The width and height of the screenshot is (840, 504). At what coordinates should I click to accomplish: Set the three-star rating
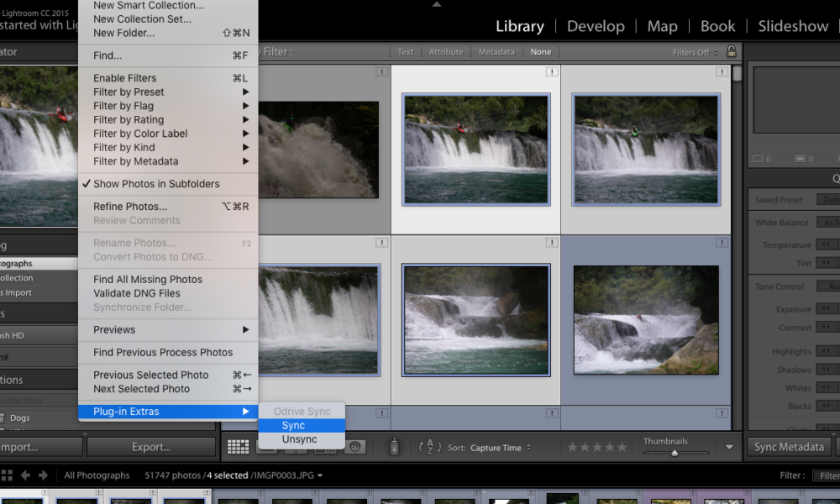tap(596, 447)
